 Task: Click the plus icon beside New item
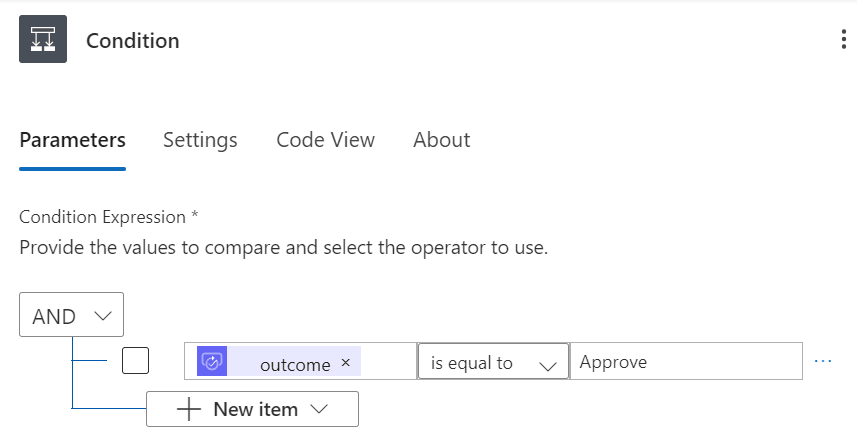point(189,409)
